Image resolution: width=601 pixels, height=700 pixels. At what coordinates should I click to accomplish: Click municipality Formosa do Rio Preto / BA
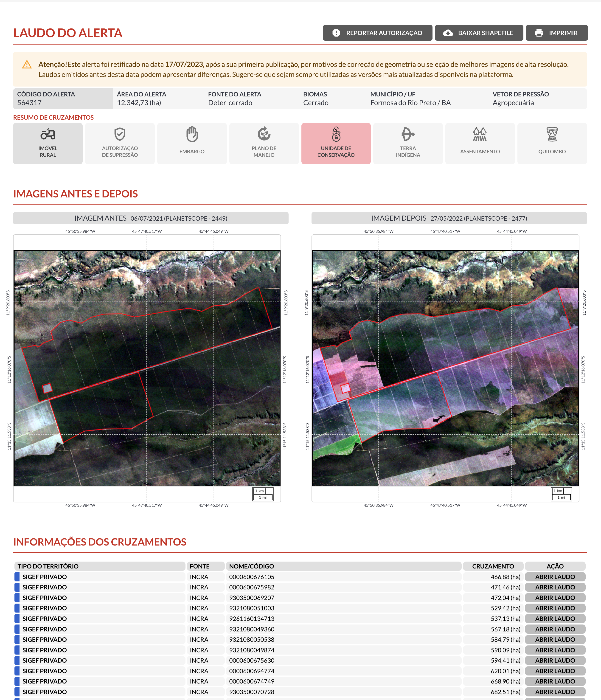click(x=410, y=103)
